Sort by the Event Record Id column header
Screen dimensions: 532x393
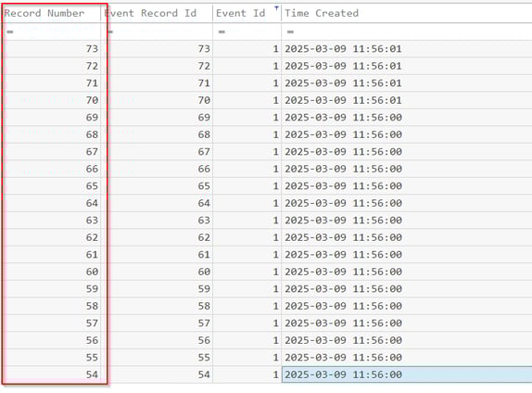click(157, 13)
